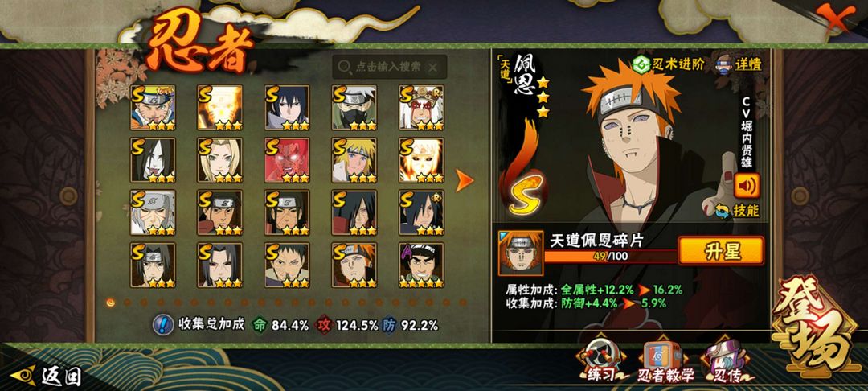The image size is (868, 391).
Task: Select the A-rank Might Guy portrait
Action: coord(421,265)
